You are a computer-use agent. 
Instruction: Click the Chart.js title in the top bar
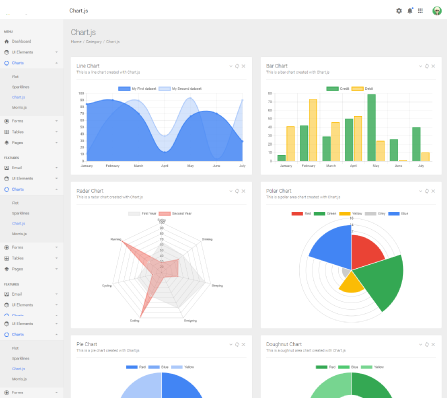pyautogui.click(x=79, y=11)
